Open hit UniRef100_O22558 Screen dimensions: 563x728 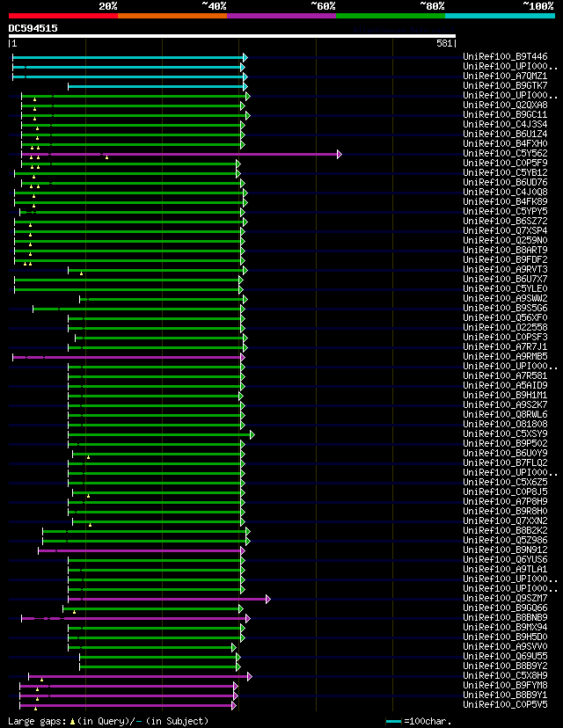tap(505, 327)
